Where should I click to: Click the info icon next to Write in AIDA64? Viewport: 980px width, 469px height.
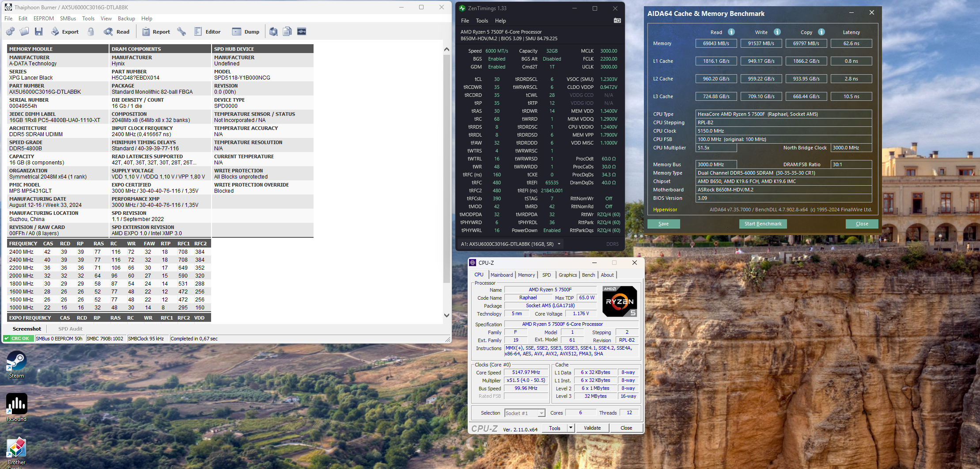(x=777, y=32)
